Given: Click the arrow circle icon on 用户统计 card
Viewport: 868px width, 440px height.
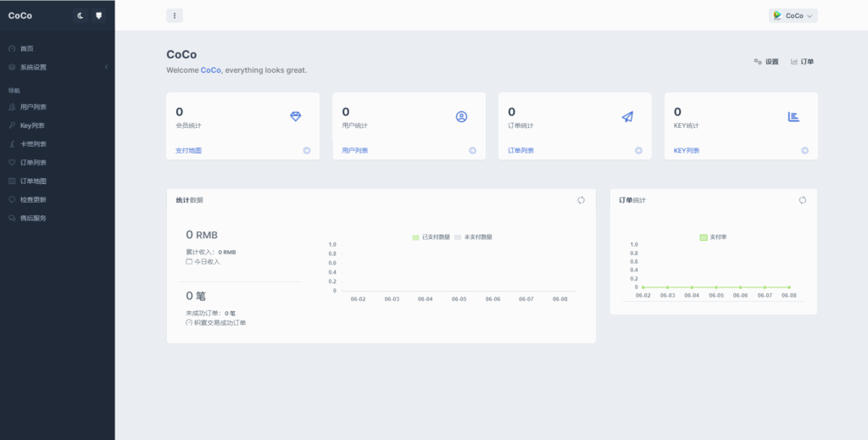Looking at the screenshot, I should (x=473, y=151).
